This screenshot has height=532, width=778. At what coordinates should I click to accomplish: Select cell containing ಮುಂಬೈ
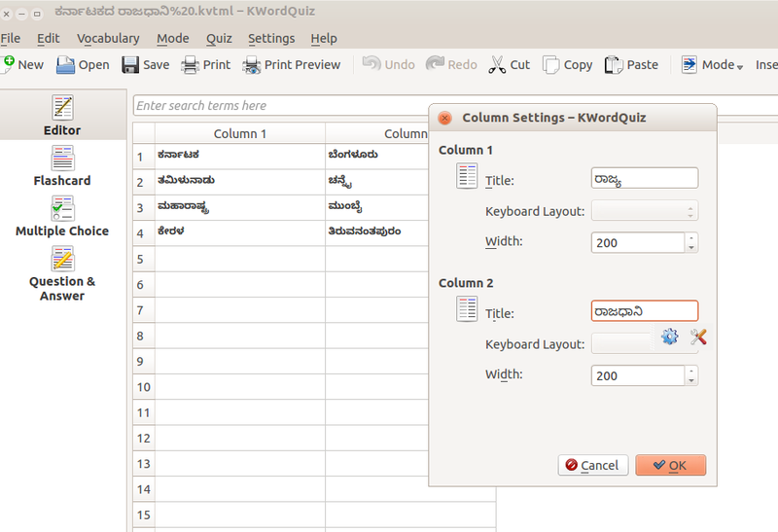tap(377, 207)
